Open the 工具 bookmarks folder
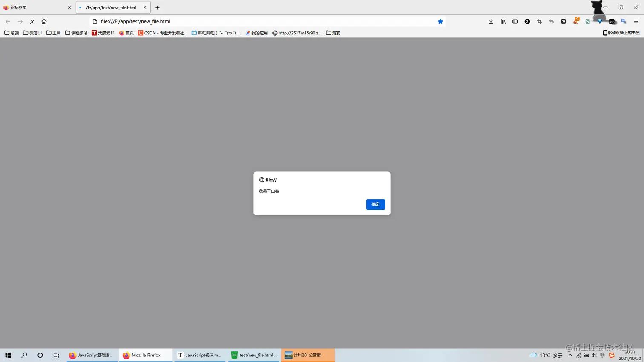 click(x=53, y=33)
